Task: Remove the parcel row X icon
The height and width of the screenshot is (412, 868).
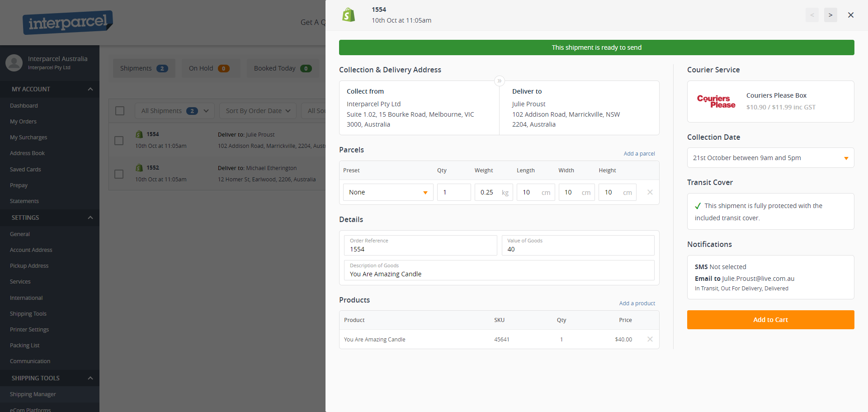Action: point(650,192)
